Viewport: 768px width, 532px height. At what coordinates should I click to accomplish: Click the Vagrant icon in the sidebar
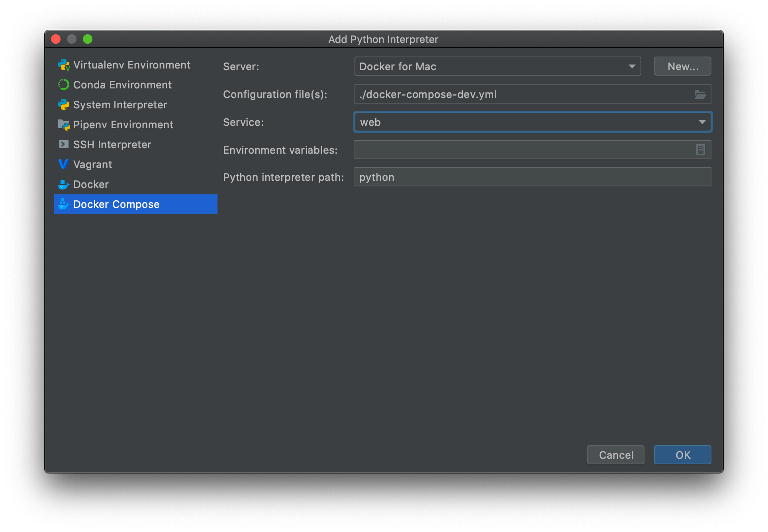(x=63, y=164)
